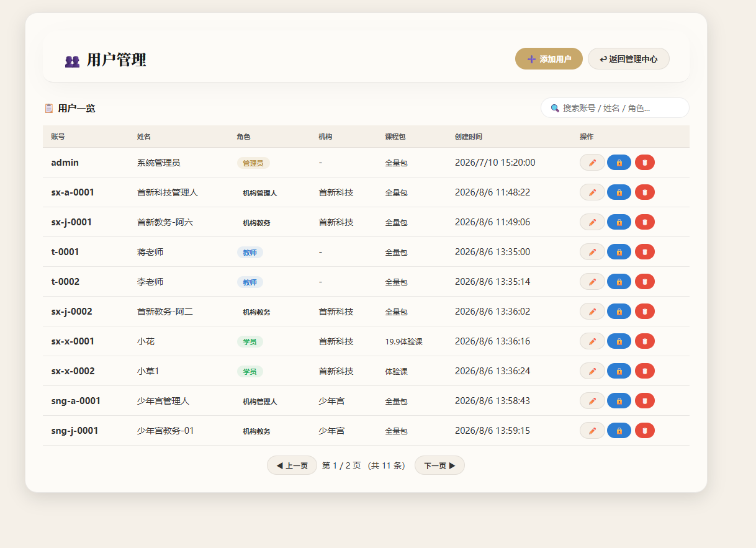Image resolution: width=756 pixels, height=548 pixels.
Task: Edit teacher t-0001
Action: (592, 252)
